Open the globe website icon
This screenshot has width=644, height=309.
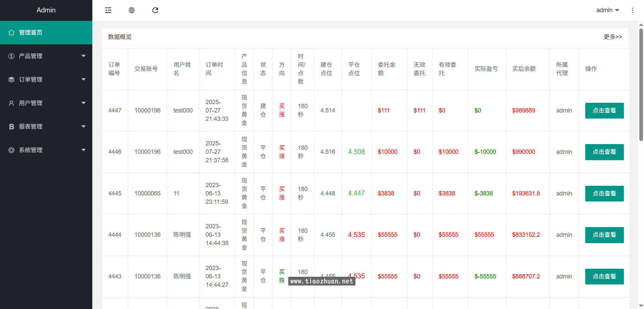click(132, 10)
